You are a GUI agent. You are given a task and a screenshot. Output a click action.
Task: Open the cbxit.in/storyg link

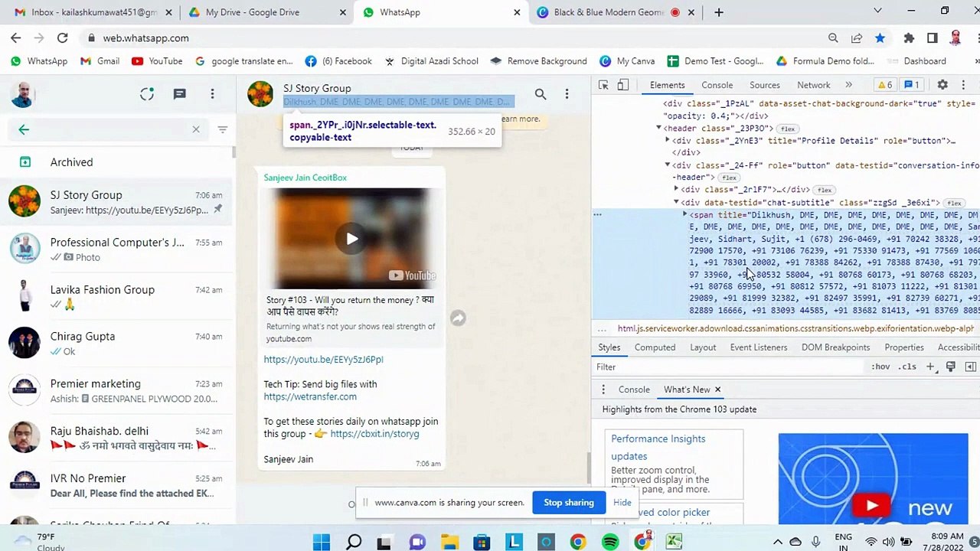pyautogui.click(x=374, y=434)
